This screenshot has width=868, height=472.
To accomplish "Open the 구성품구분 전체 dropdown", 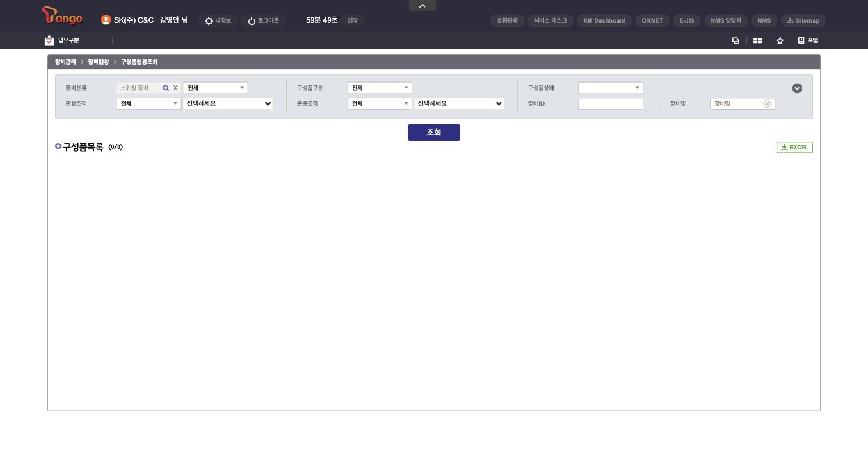I will tap(379, 88).
